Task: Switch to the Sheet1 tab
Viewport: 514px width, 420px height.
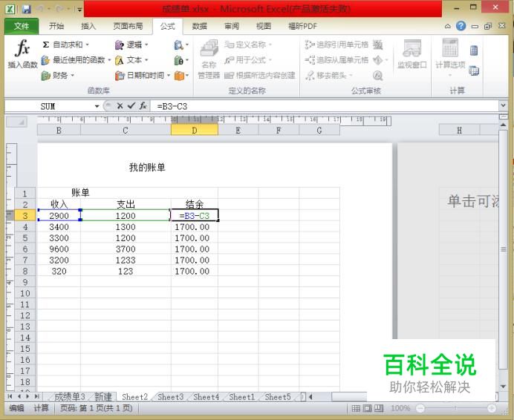Action: 242,397
